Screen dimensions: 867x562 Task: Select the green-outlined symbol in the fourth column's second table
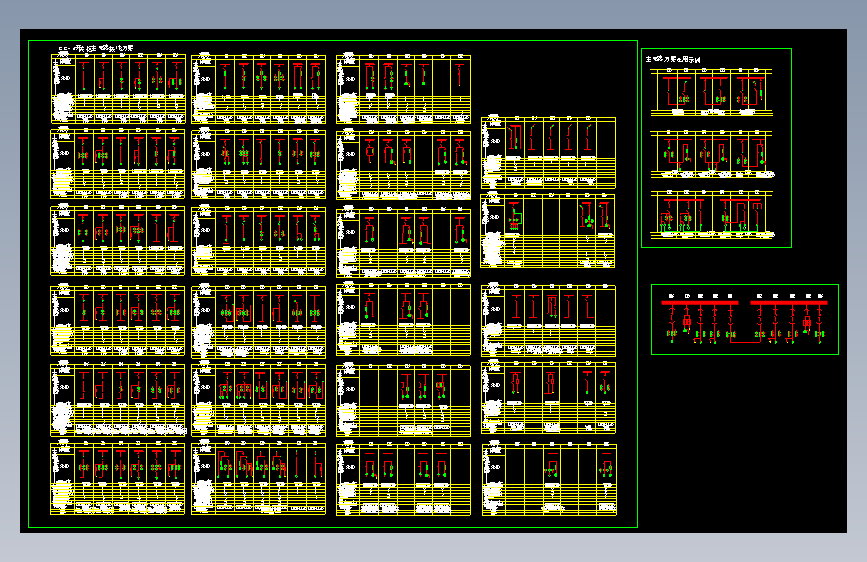click(515, 217)
